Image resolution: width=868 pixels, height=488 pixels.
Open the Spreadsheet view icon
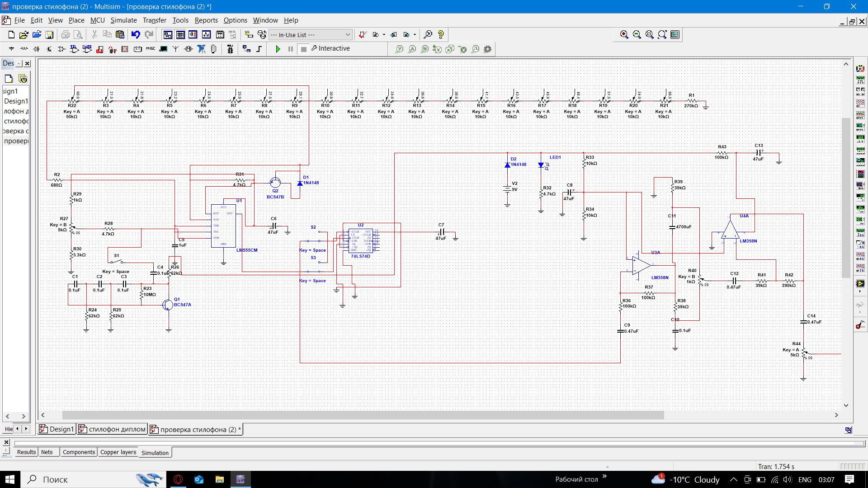point(180,35)
